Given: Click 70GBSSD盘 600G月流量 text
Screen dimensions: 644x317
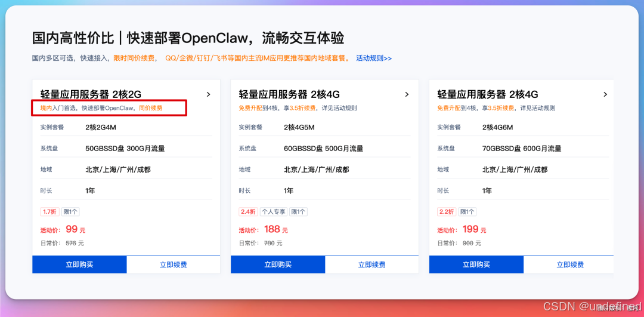Looking at the screenshot, I should click(x=522, y=149).
